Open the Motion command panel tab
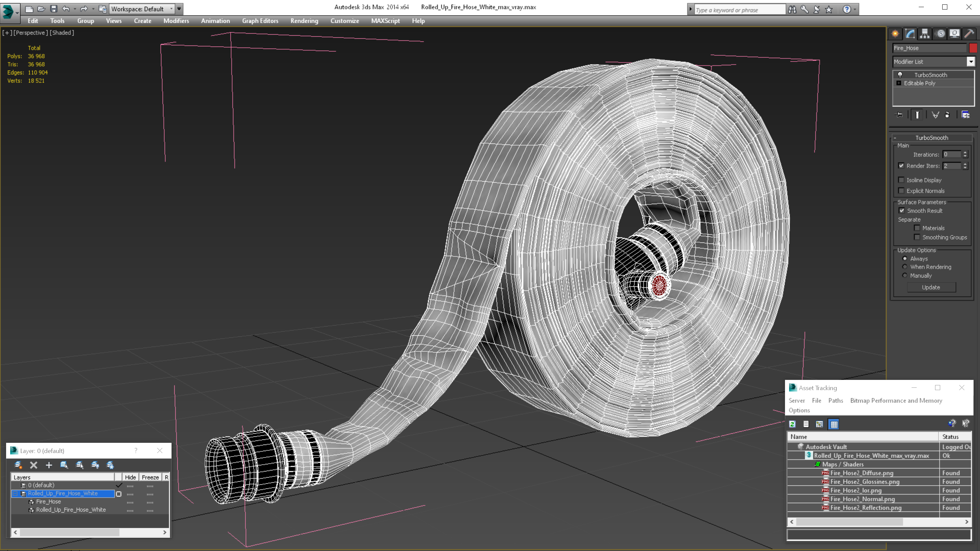 click(940, 33)
